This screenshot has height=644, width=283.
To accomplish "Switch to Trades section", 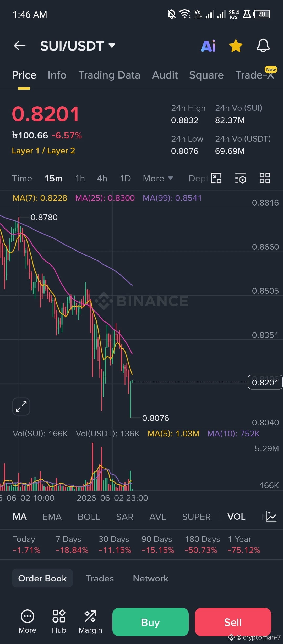I will coord(100,578).
